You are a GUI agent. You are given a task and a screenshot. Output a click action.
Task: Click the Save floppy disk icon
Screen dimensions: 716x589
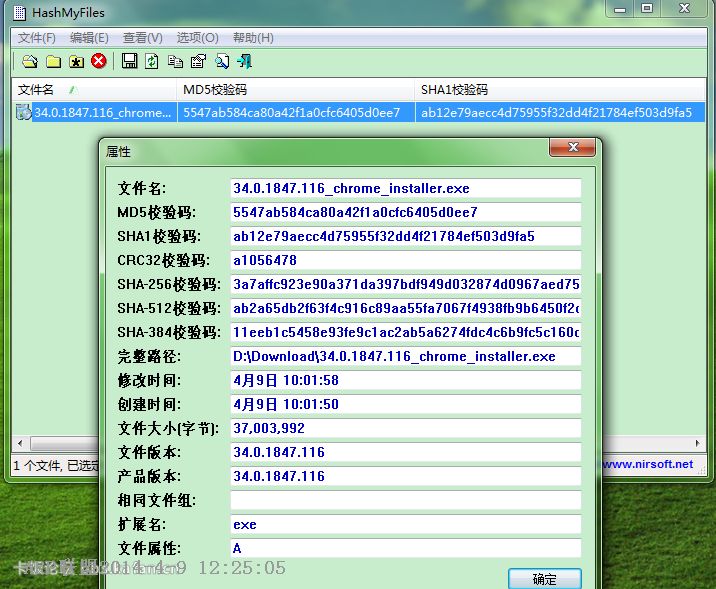[x=129, y=61]
